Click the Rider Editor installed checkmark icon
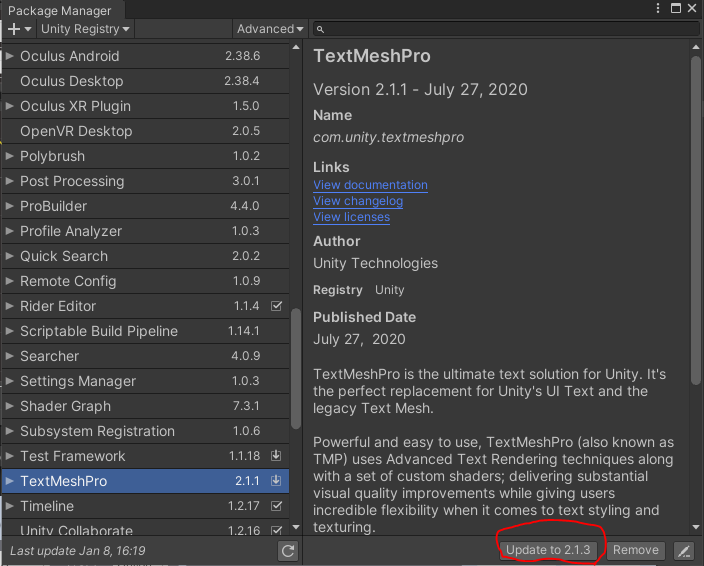This screenshot has width=704, height=566. pos(277,306)
